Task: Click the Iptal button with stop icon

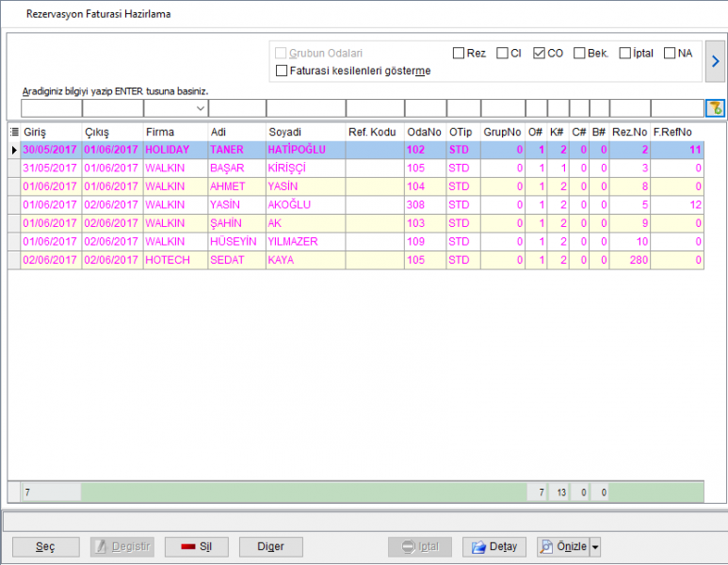Action: pos(420,547)
